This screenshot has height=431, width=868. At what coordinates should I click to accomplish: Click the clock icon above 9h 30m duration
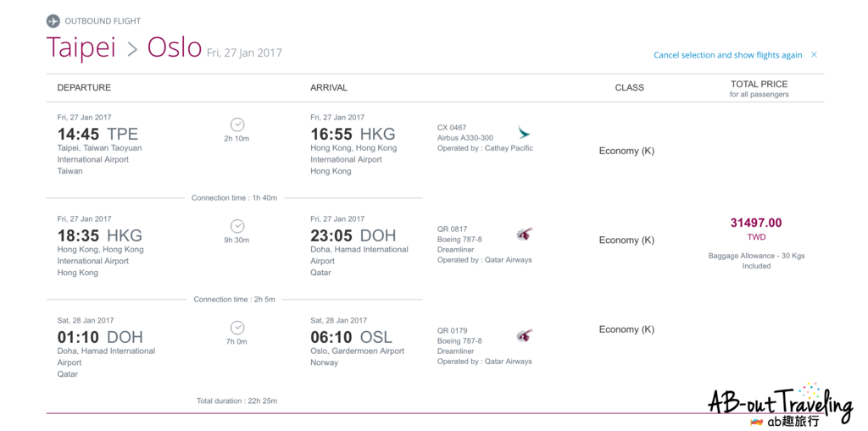pyautogui.click(x=237, y=226)
